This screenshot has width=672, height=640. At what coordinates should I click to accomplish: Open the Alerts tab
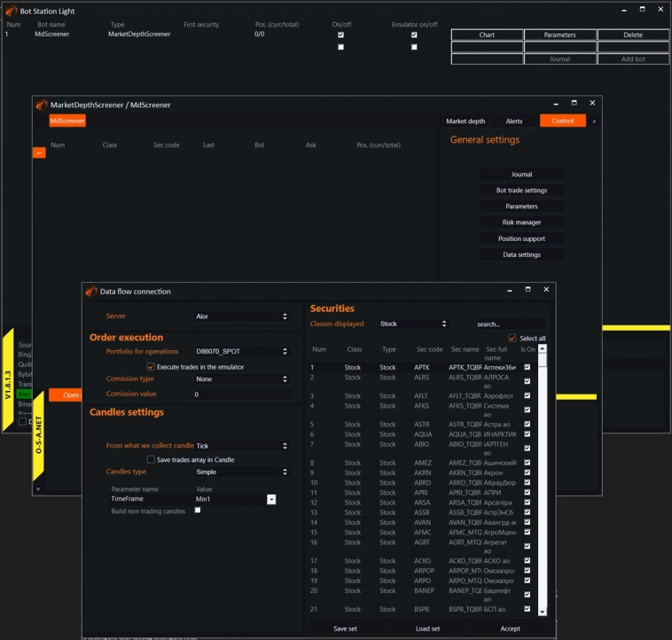[514, 121]
